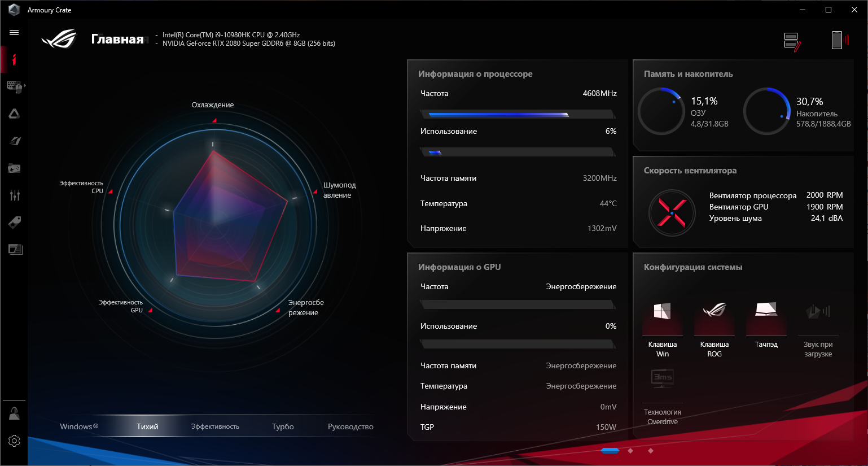The height and width of the screenshot is (466, 868).
Task: Go to the third dashboard page dot
Action: coord(651,451)
